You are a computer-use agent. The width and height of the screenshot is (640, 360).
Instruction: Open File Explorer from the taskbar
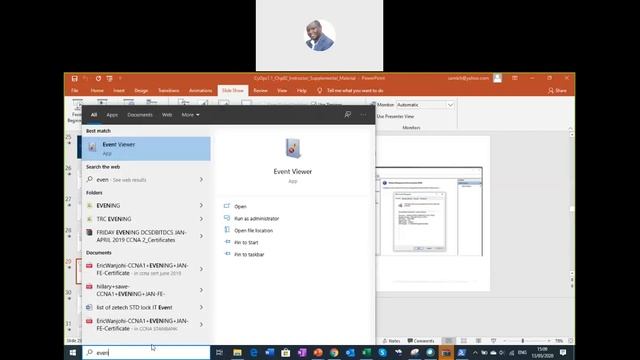(x=237, y=353)
